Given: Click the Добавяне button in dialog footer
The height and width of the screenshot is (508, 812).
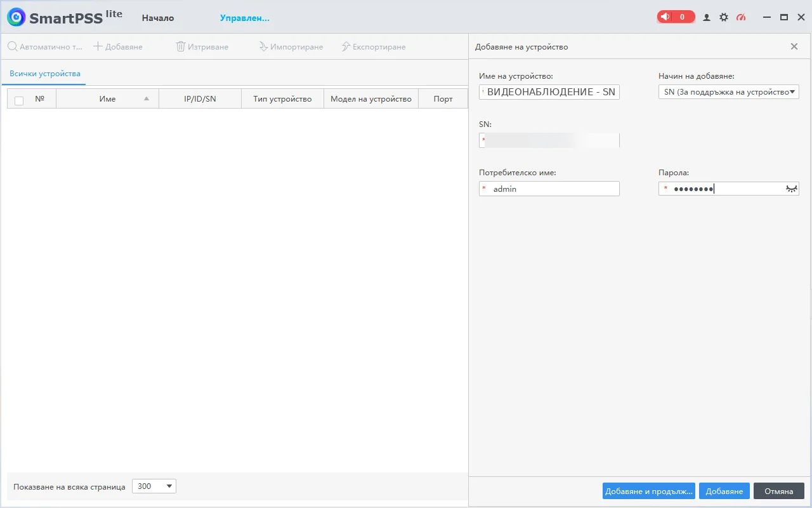Looking at the screenshot, I should click(724, 491).
